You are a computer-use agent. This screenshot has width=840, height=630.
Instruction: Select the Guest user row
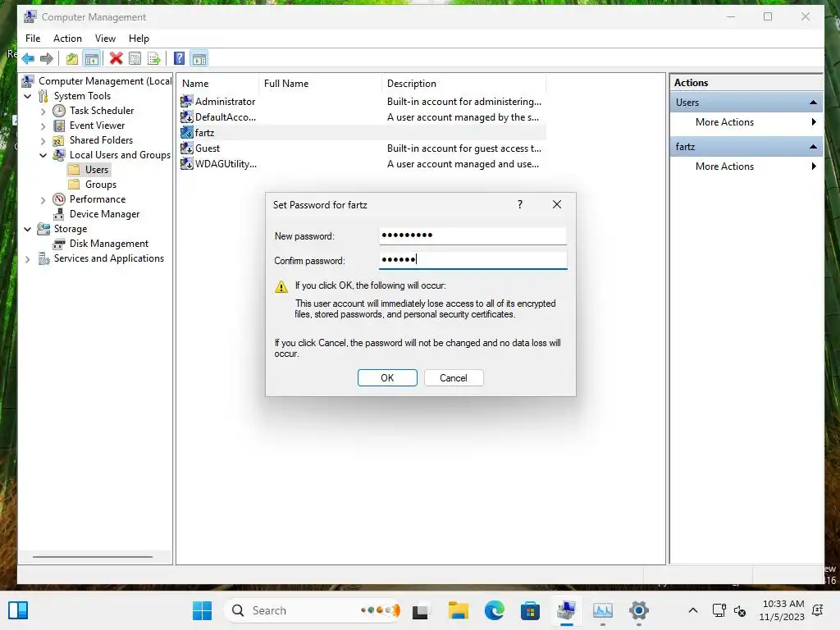click(363, 148)
